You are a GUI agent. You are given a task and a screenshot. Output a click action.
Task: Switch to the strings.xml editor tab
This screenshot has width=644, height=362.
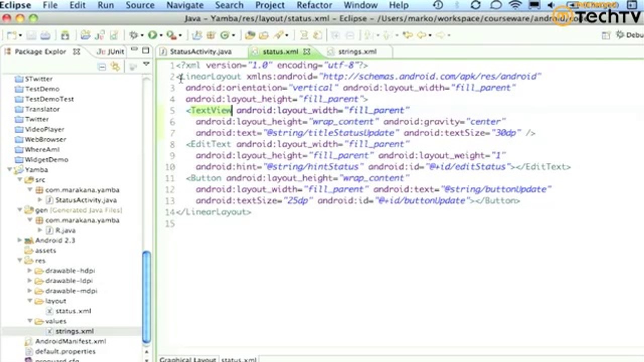(357, 51)
